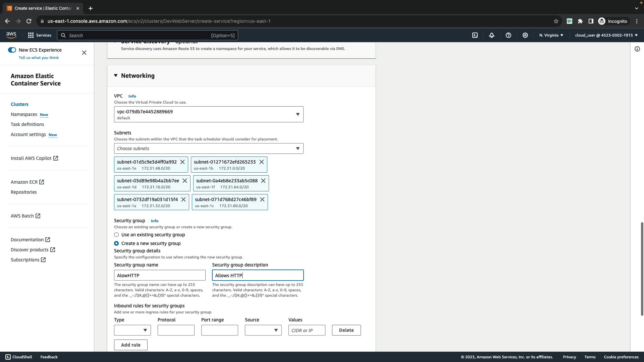
Task: Collapse the Networking section
Action: [116, 75]
